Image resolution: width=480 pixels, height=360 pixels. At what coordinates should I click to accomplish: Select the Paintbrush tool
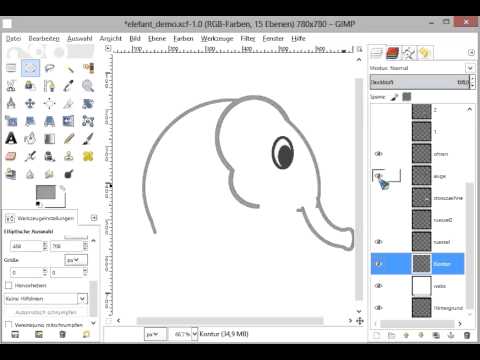pyautogui.click(x=88, y=139)
